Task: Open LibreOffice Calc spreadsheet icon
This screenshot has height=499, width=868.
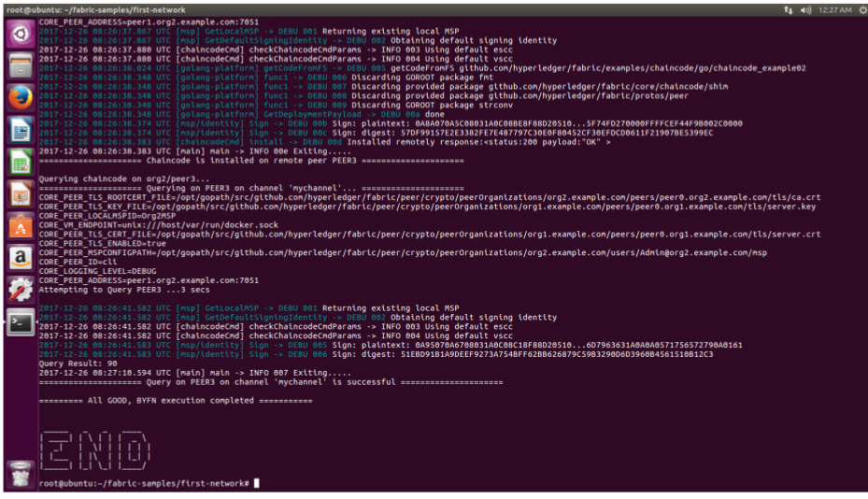Action: point(21,163)
